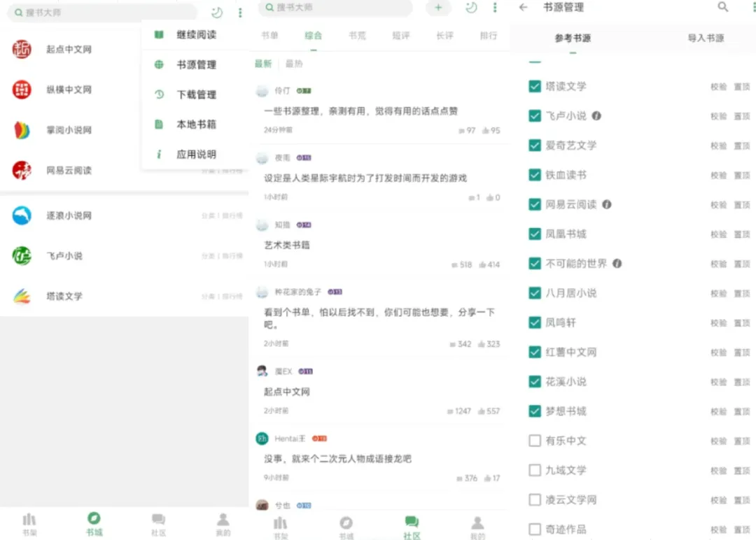Screen dimensions: 756x540
Task: Open the 纵横中文网 site icon
Action: tap(22, 90)
